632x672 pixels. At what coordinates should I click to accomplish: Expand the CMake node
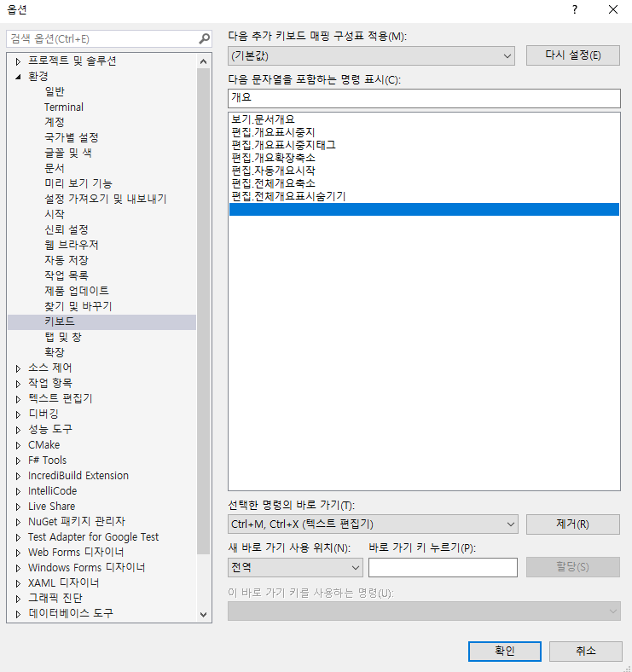click(x=18, y=445)
